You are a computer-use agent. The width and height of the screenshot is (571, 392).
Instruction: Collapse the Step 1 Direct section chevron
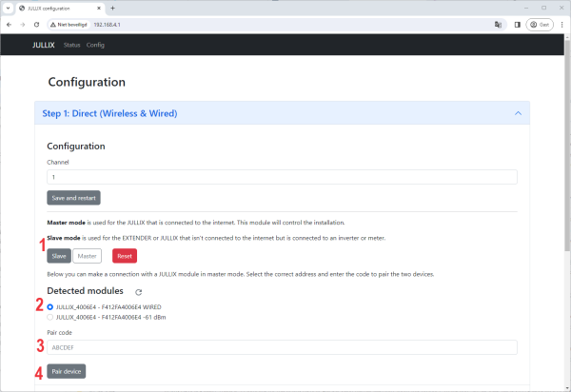(x=518, y=113)
